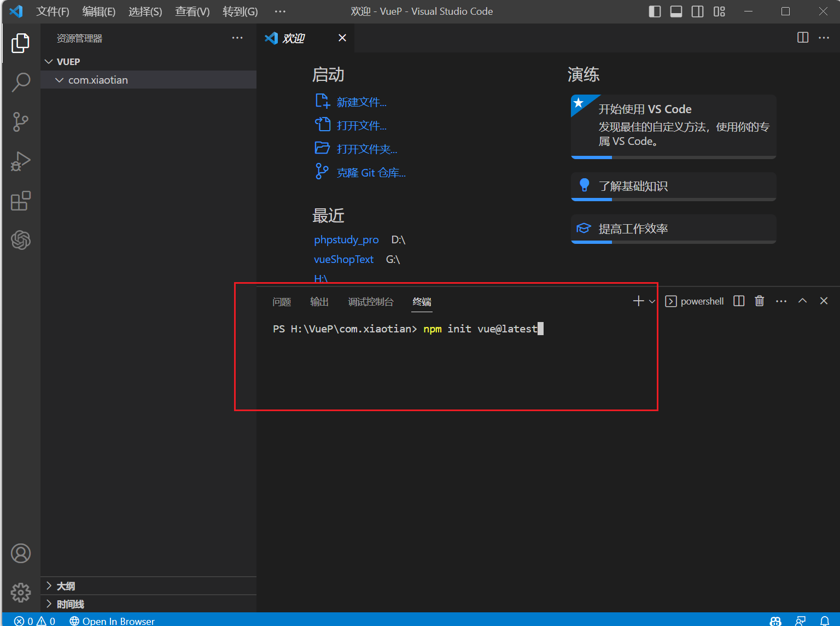Split the editor to the right

click(803, 38)
